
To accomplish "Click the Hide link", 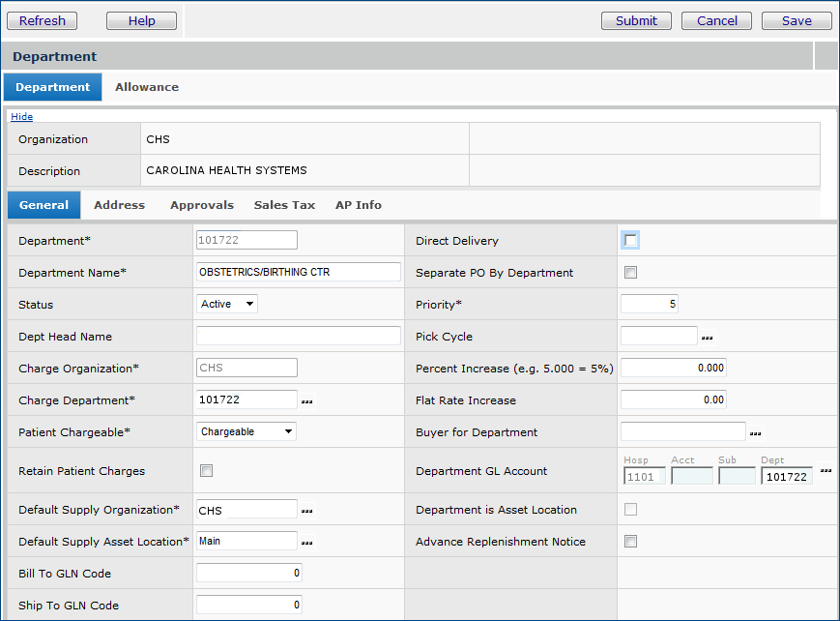I will pyautogui.click(x=21, y=117).
